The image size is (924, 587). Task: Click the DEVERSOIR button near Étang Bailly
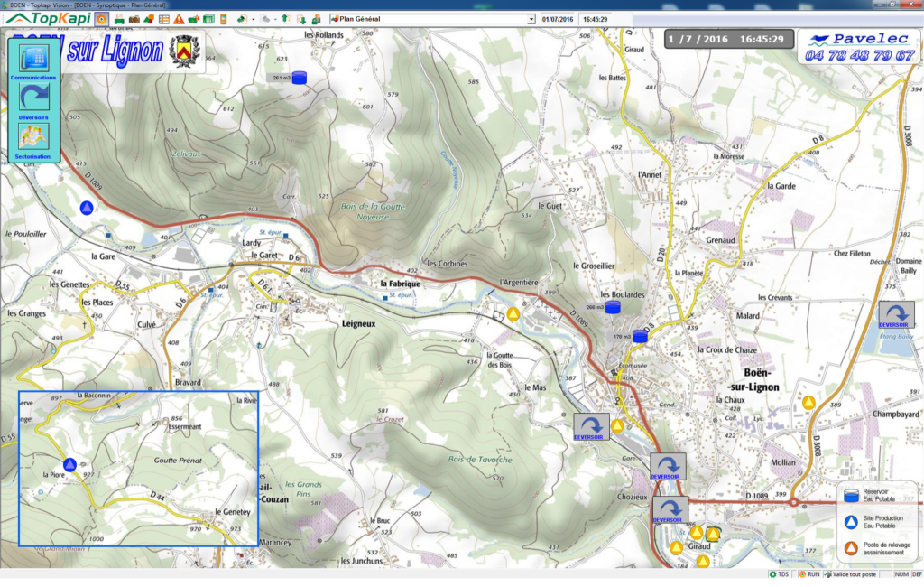point(896,315)
